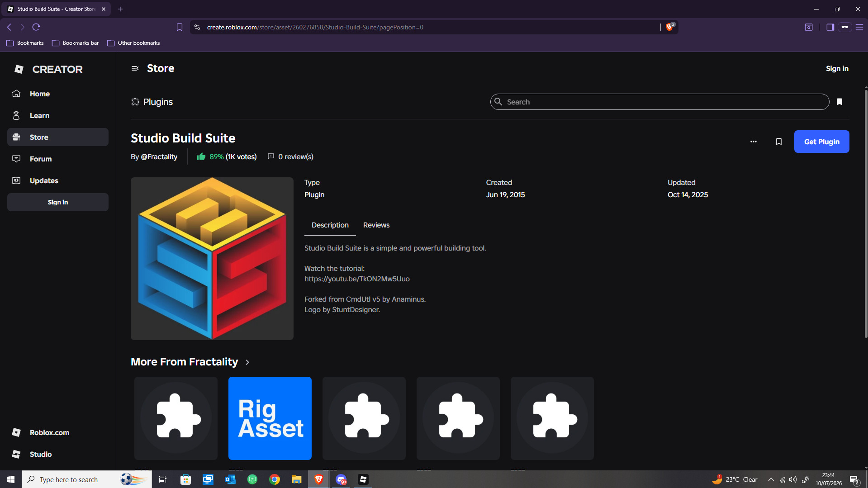Image resolution: width=868 pixels, height=488 pixels.
Task: Open the notification center
Action: pos(854,479)
